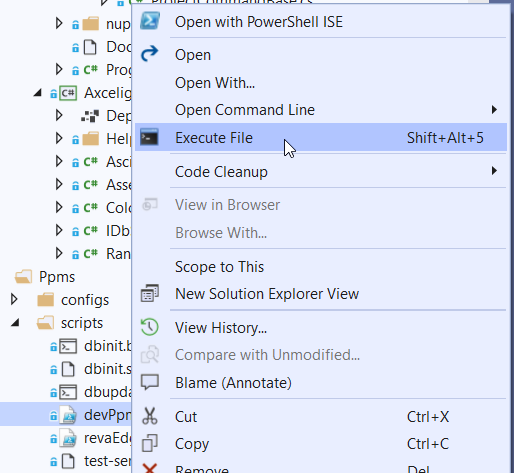The height and width of the screenshot is (473, 514).
Task: Click the dbinit.b batch file icon
Action: [x=68, y=346]
